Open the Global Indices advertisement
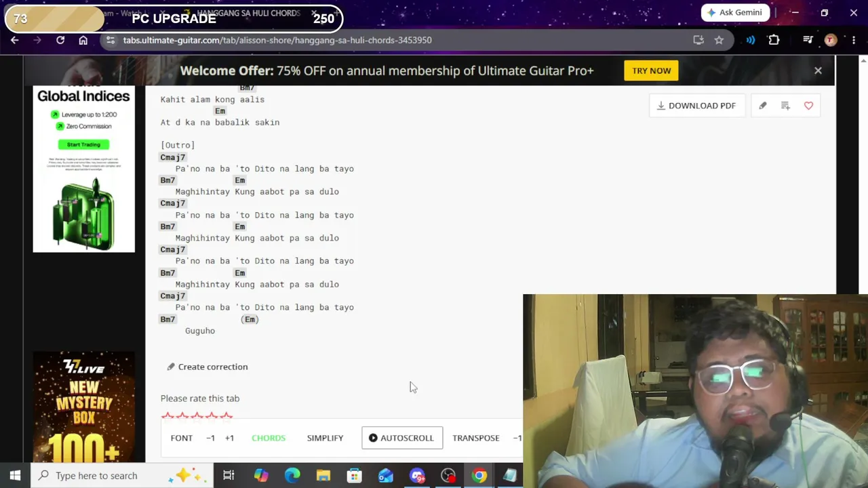 tap(84, 169)
